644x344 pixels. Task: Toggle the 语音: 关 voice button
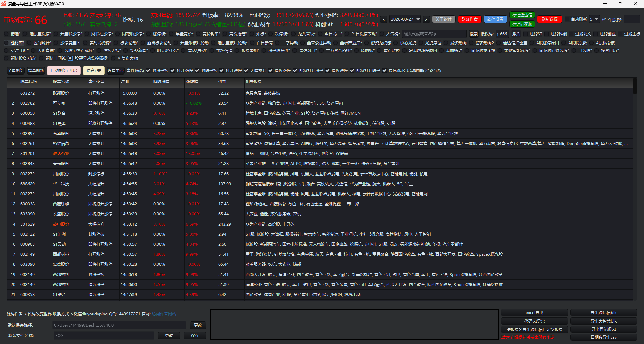pos(94,71)
